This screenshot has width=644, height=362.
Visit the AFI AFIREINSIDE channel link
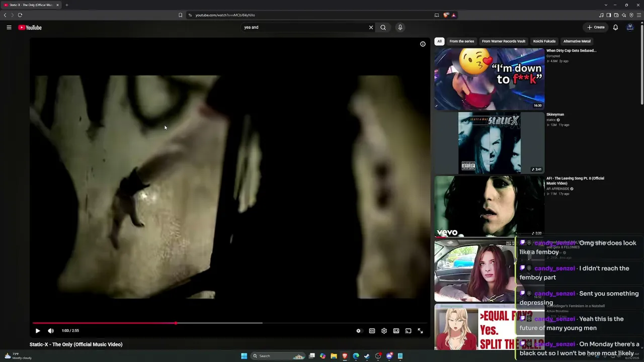[558, 189]
